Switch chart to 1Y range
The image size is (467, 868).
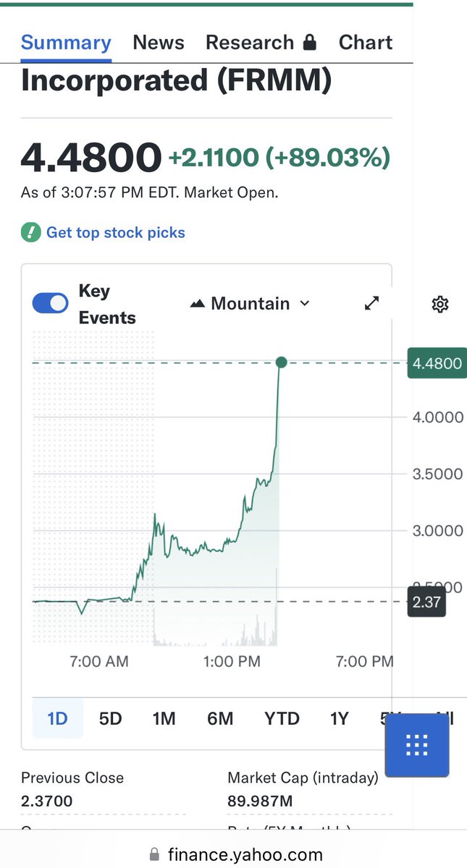340,718
